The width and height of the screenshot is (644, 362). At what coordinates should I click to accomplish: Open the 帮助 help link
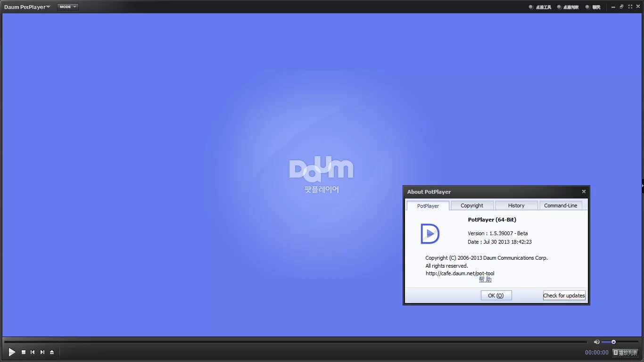485,280
